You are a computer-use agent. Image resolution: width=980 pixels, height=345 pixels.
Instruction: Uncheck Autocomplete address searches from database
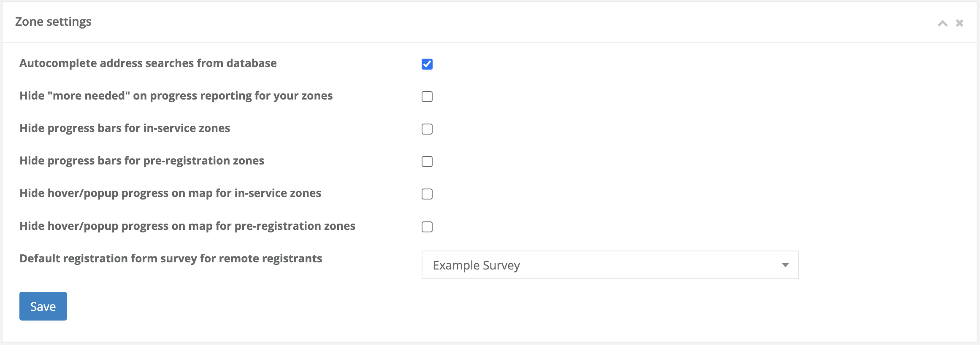[427, 64]
